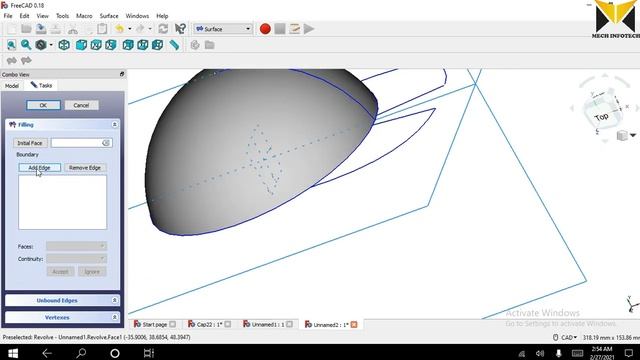This screenshot has height=360, width=640.
Task: Open the Undo history dropdown arrow
Action: click(129, 29)
